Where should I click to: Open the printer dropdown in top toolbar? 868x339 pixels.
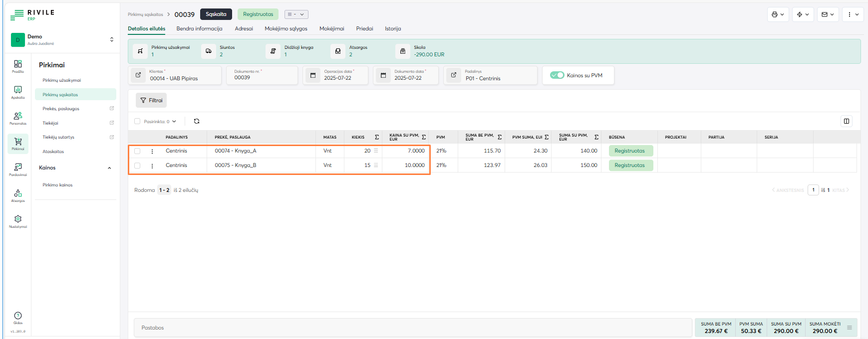(778, 14)
